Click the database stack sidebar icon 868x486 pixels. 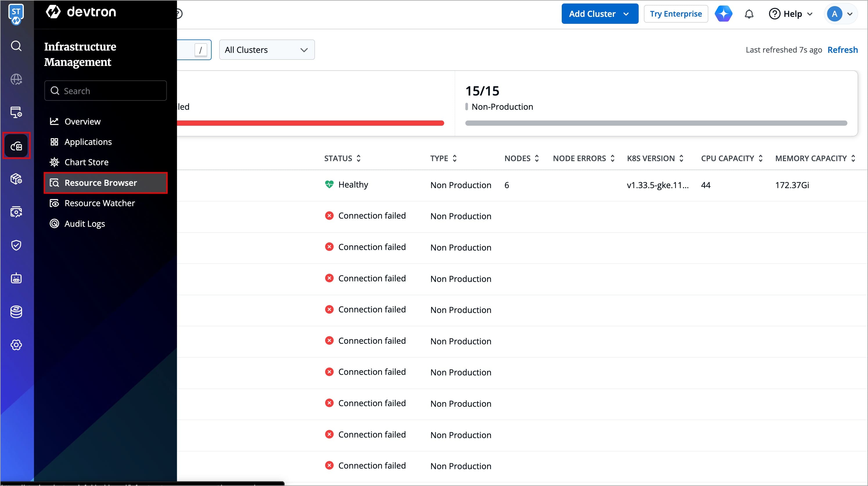pyautogui.click(x=16, y=312)
